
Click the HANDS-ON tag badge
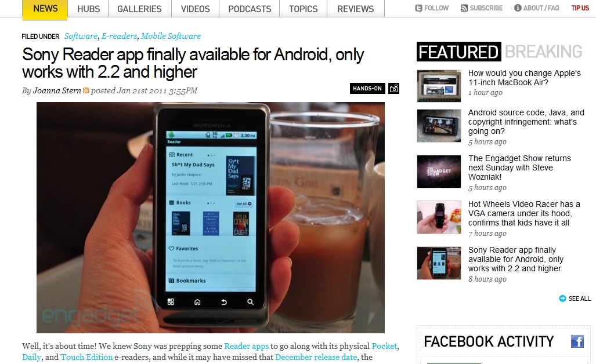(367, 89)
